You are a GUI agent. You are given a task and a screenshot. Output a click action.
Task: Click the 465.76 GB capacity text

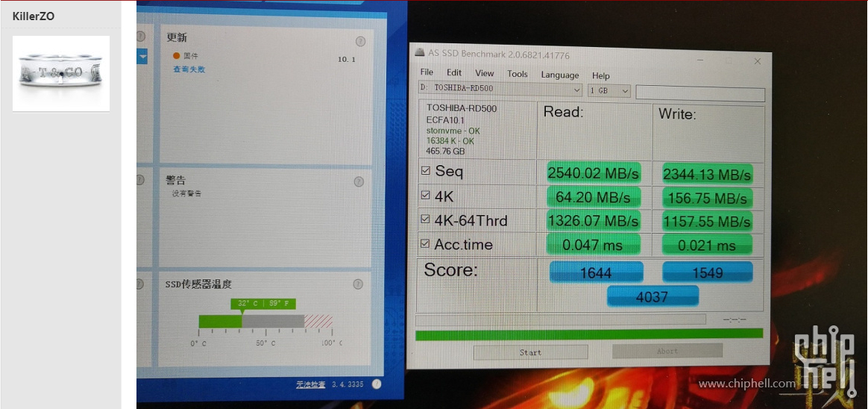pos(445,151)
